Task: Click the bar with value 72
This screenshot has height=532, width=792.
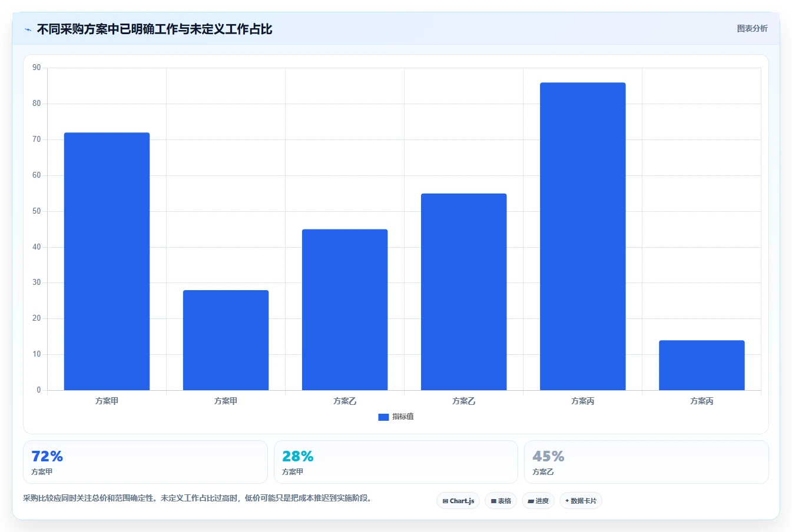Action: point(107,261)
